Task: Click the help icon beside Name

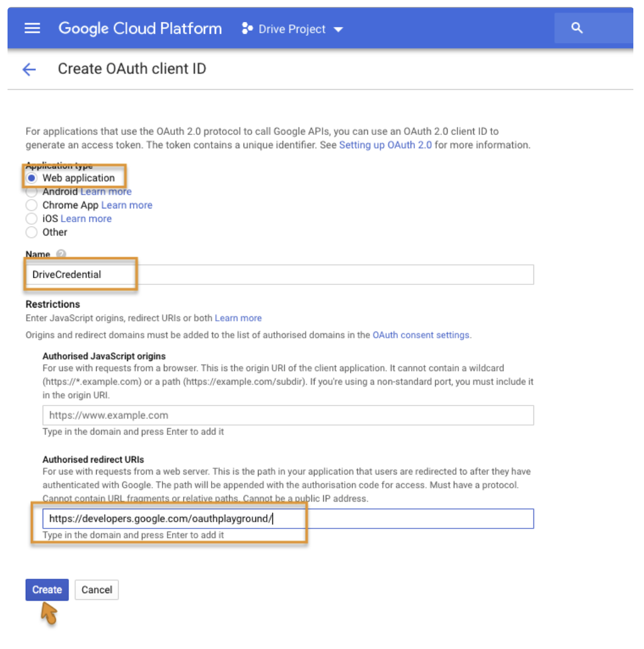Action: [x=61, y=254]
